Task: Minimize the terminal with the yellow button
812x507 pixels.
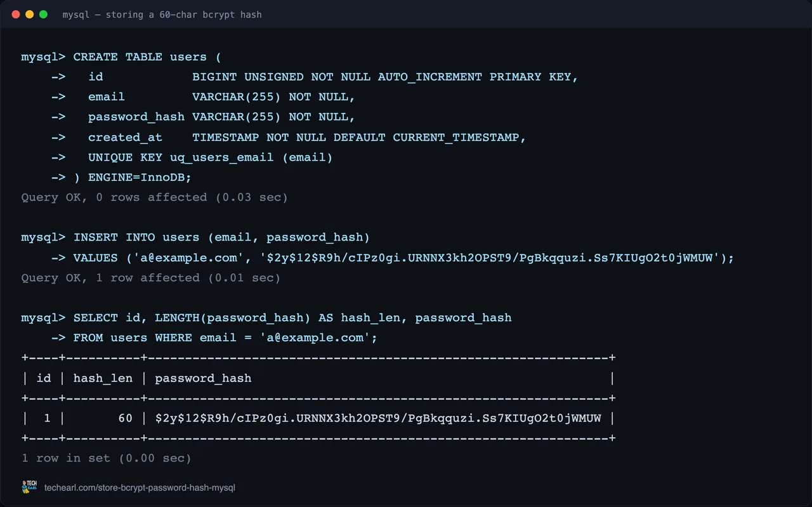Action: coord(30,14)
